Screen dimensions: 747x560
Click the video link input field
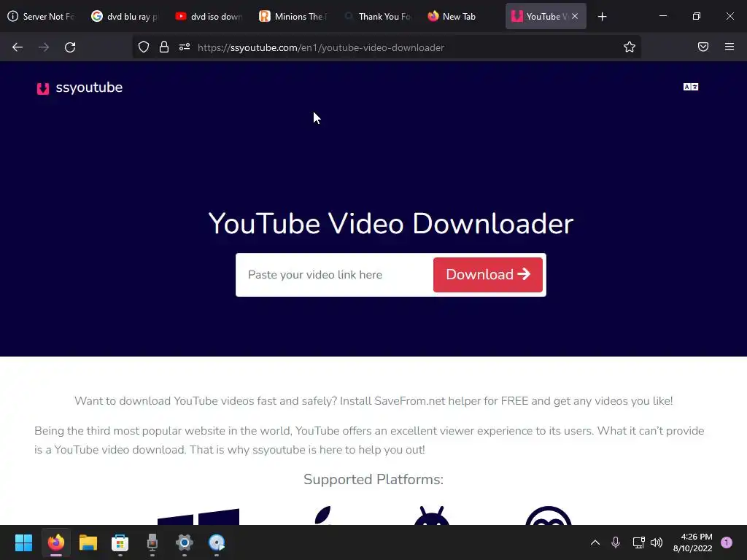tap(334, 275)
